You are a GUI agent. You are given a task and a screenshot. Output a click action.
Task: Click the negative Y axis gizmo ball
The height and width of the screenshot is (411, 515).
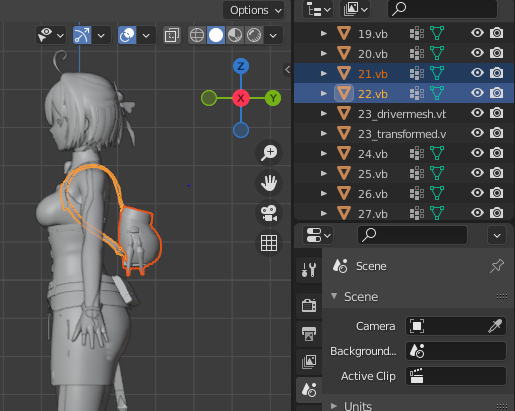[x=209, y=98]
